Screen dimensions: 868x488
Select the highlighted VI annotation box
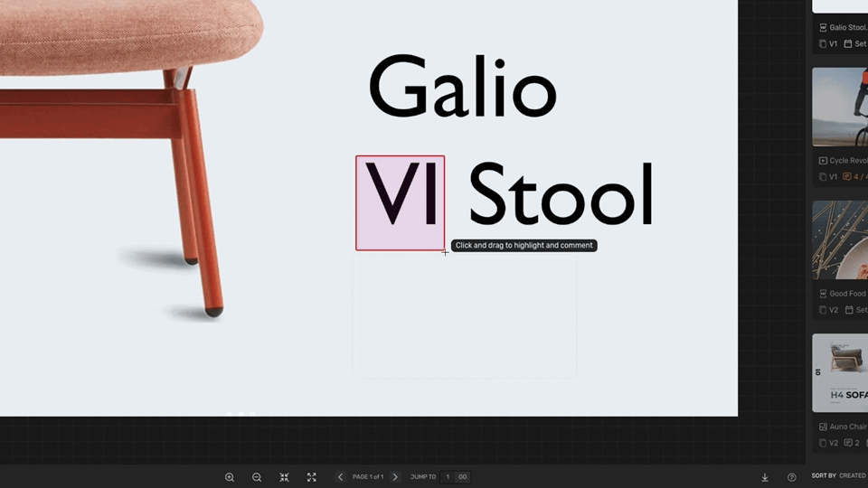[x=400, y=202]
